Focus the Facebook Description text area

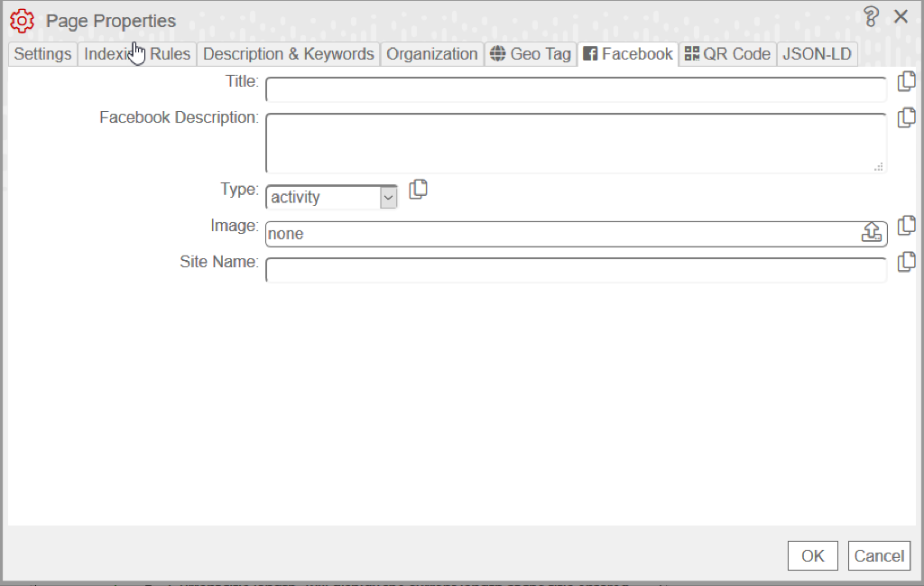(x=577, y=144)
